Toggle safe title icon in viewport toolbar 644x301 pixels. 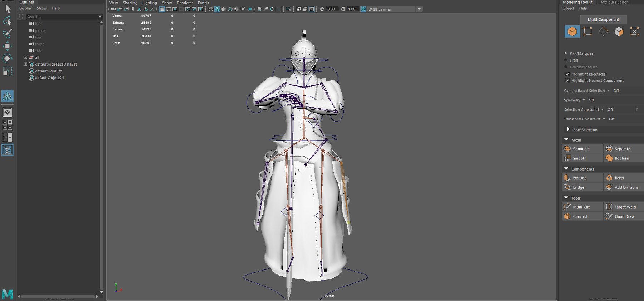click(200, 9)
